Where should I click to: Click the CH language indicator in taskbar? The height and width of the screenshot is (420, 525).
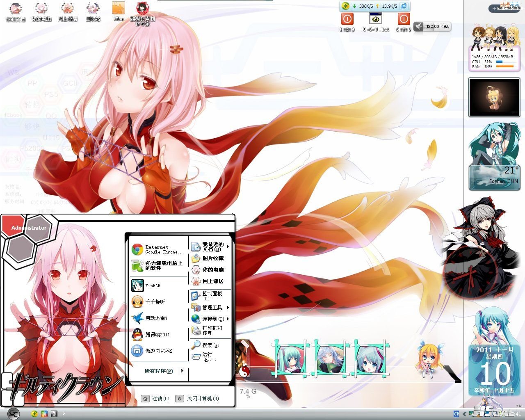[x=456, y=414]
